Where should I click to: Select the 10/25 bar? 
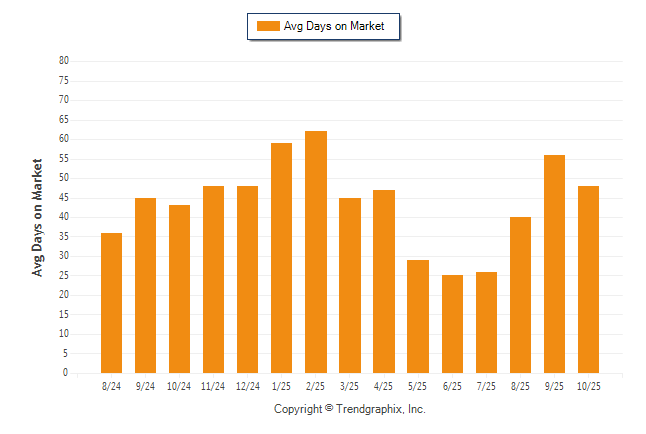(x=588, y=280)
